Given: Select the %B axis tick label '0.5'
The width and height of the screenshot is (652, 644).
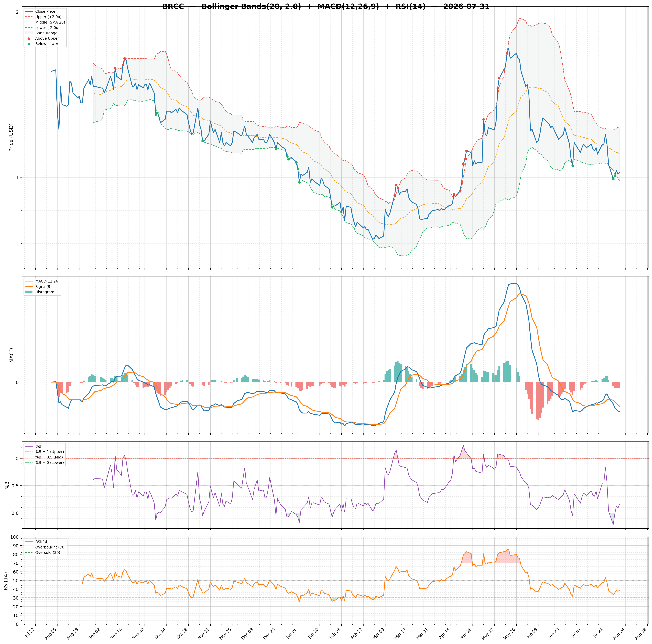Looking at the screenshot, I should (x=15, y=486).
